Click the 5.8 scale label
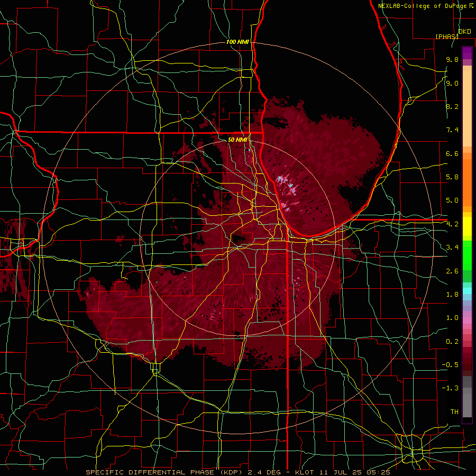Image resolution: width=476 pixels, height=476 pixels. click(x=452, y=177)
